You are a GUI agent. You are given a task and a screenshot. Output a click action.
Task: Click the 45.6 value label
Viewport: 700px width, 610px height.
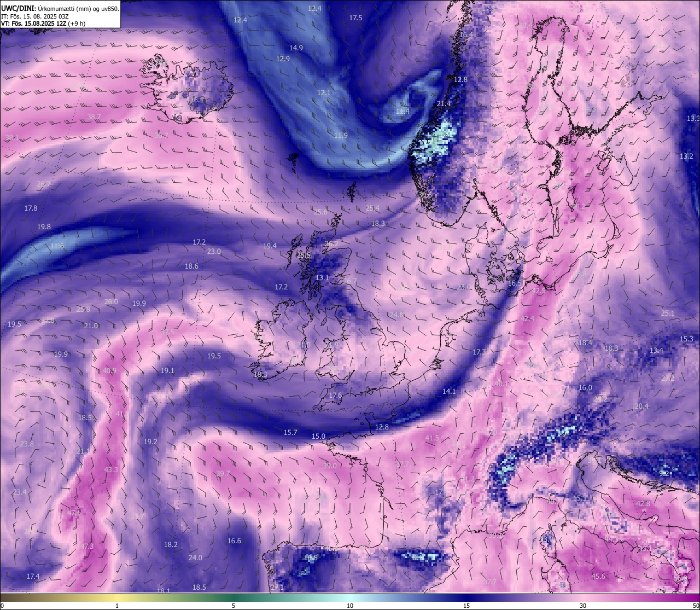pos(598,576)
